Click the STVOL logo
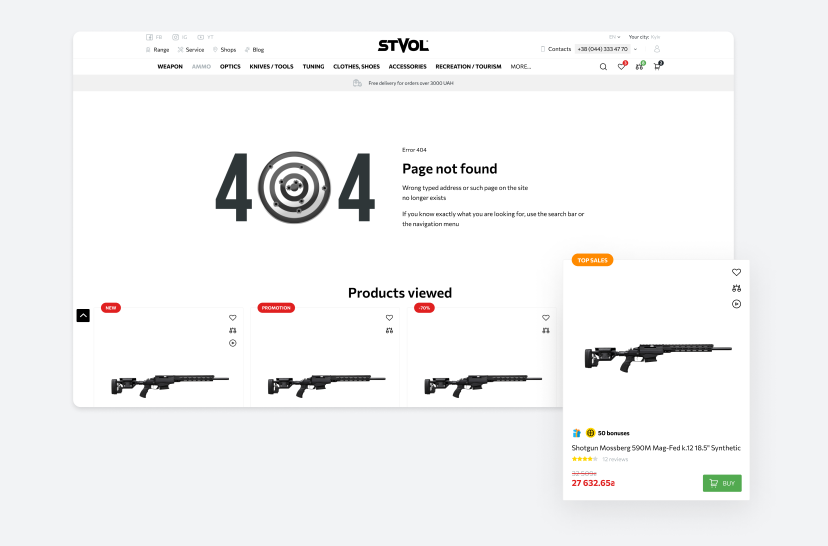The width and height of the screenshot is (828, 546). (x=403, y=45)
